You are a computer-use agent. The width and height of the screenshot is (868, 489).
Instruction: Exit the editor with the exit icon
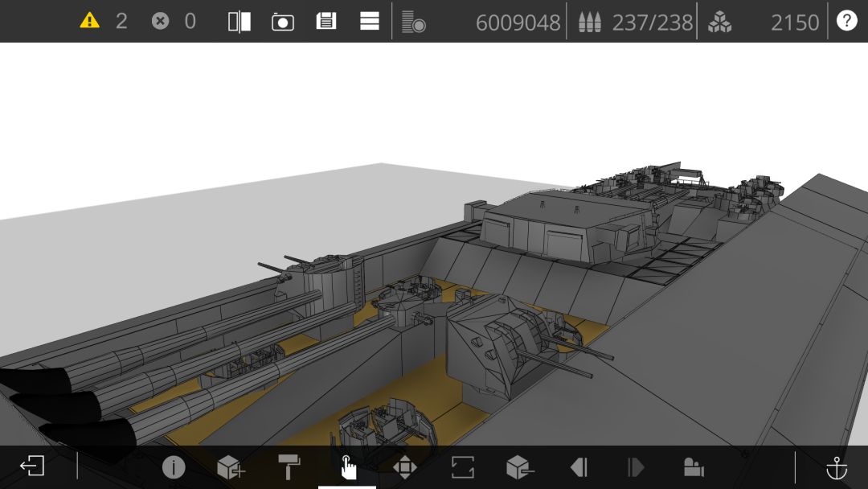pyautogui.click(x=32, y=466)
